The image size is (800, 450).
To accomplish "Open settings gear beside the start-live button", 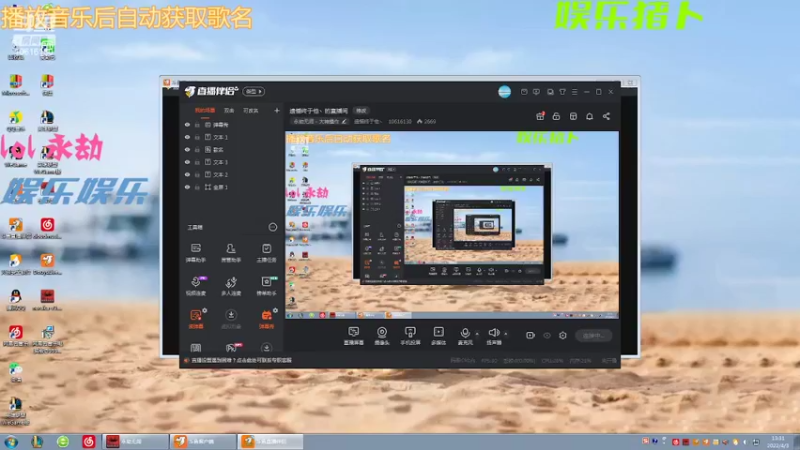I will click(563, 335).
